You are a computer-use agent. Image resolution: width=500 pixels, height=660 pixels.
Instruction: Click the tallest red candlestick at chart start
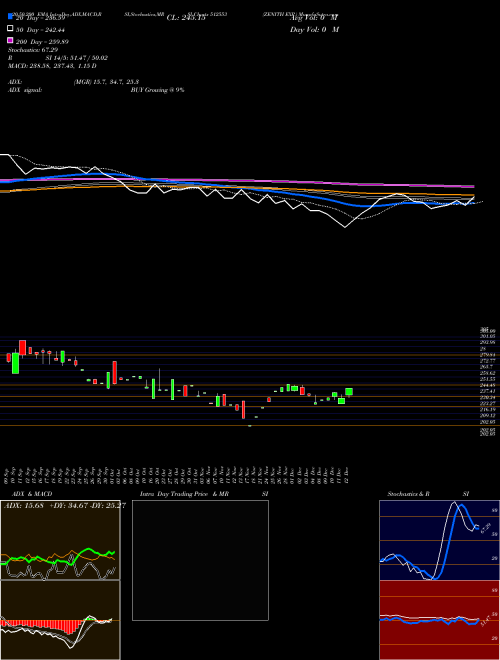pos(22,347)
